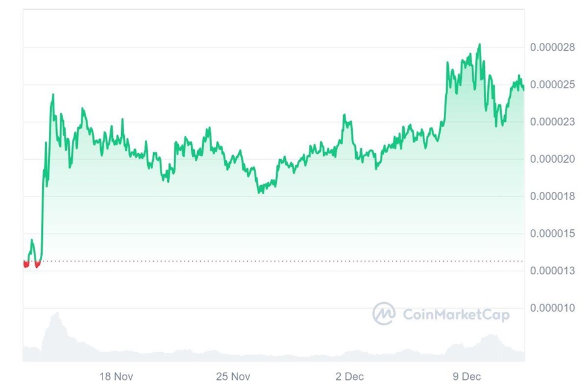Select the 9 Dec date label
588x392 pixels.
(x=467, y=377)
